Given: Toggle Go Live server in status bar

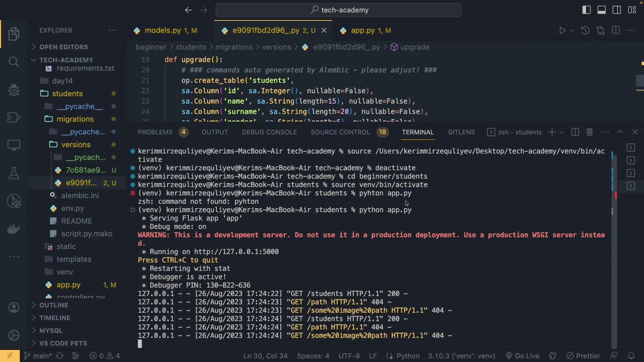Looking at the screenshot, I should pos(522,355).
